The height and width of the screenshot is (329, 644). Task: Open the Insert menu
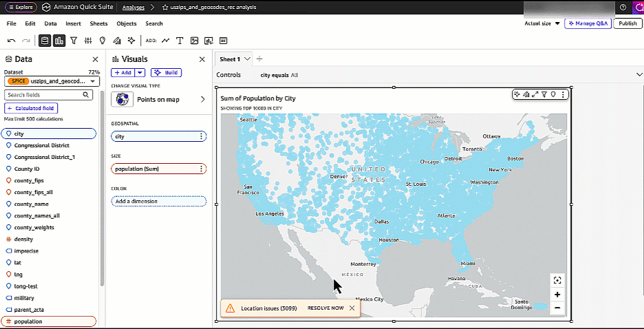[73, 23]
